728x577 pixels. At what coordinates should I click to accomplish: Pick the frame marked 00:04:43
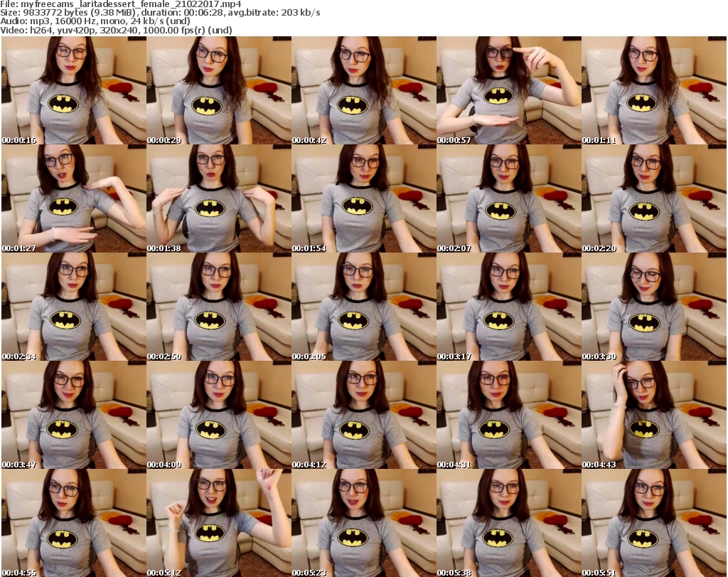[x=654, y=415]
